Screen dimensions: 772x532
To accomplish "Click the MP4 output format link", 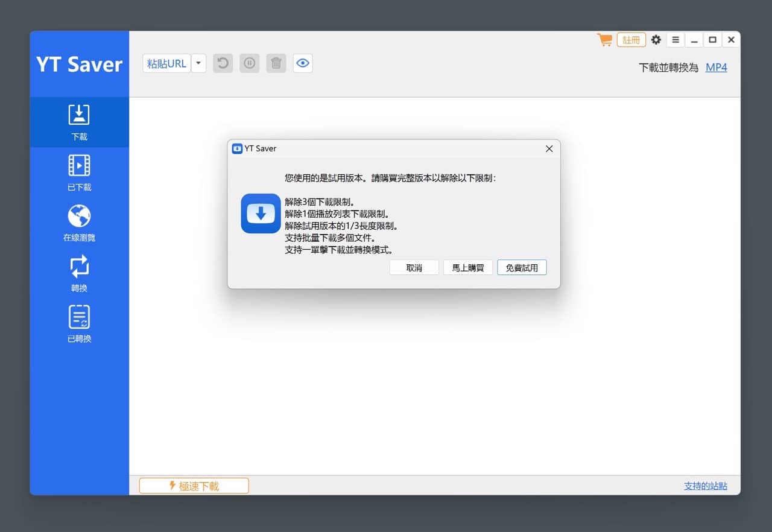I will click(x=717, y=68).
